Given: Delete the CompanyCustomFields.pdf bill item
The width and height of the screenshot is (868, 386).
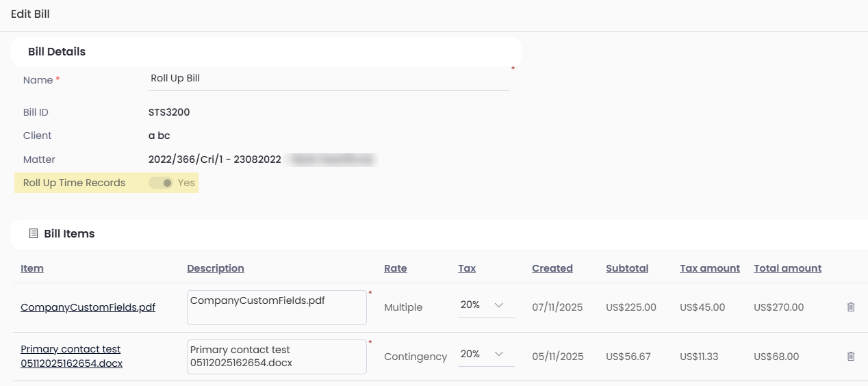Looking at the screenshot, I should [851, 307].
